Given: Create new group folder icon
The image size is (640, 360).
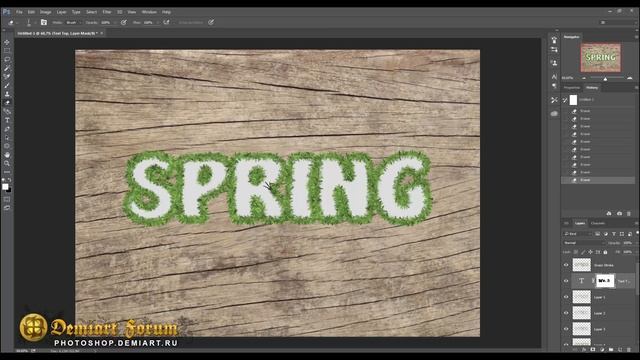Looking at the screenshot, I should tap(611, 349).
